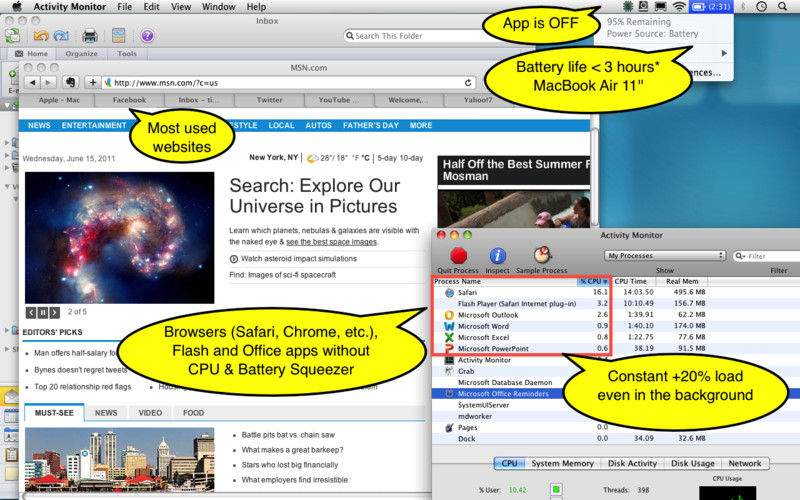The height and width of the screenshot is (500, 800).
Task: Click the Apple logo menu
Action: pos(17,7)
